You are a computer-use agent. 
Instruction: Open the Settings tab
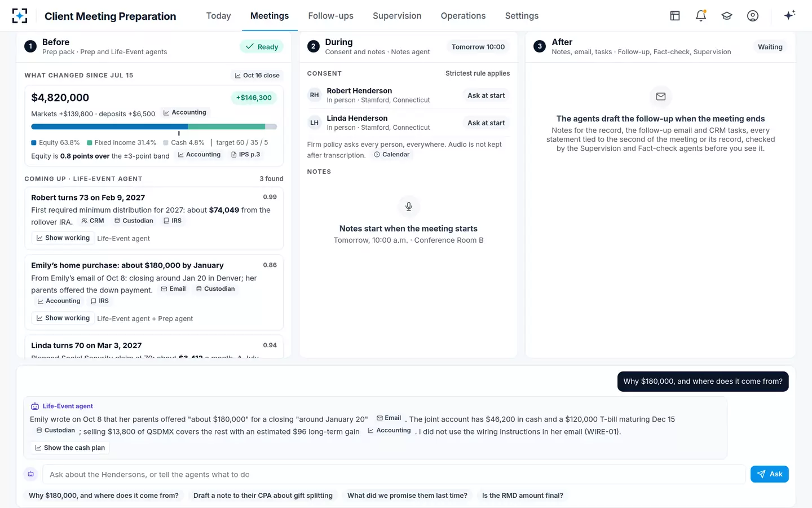coord(522,16)
